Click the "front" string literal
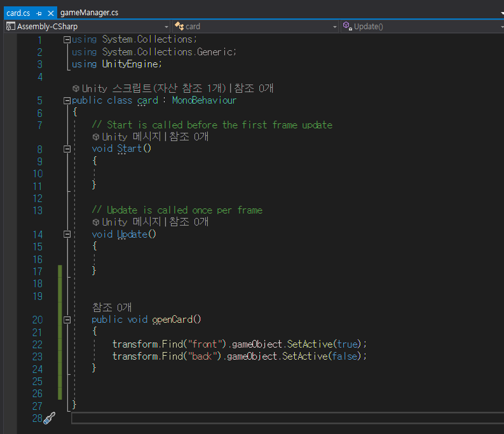 [207, 344]
